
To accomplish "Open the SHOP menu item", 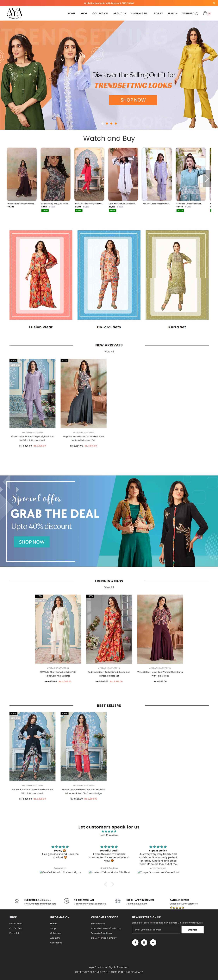I will pyautogui.click(x=84, y=13).
